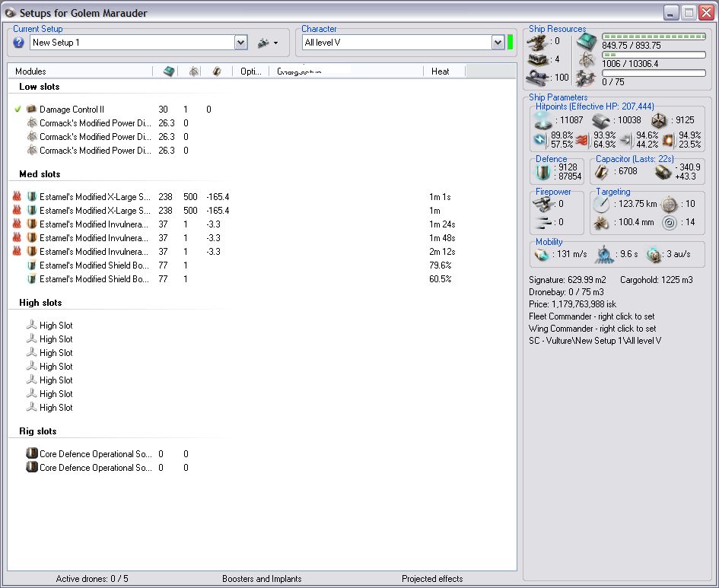Image resolution: width=719 pixels, height=588 pixels.
Task: Open the setup actions ship icon button
Action: [263, 43]
